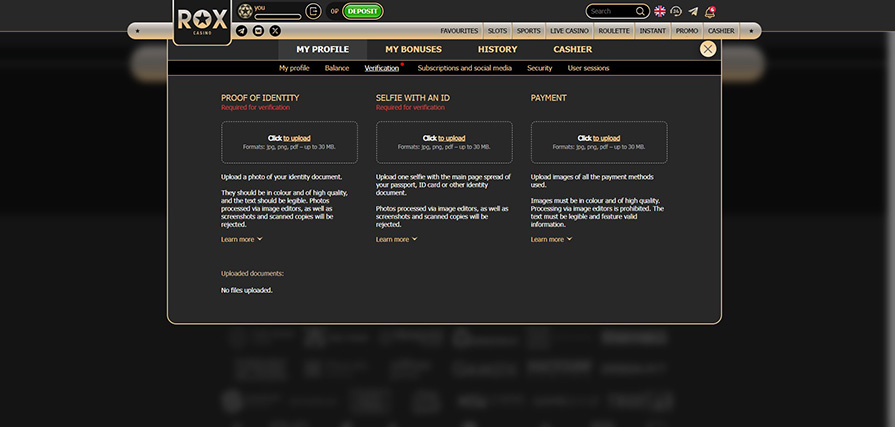The width and height of the screenshot is (895, 427).
Task: Open Roulette in navigation bar
Action: tap(614, 31)
